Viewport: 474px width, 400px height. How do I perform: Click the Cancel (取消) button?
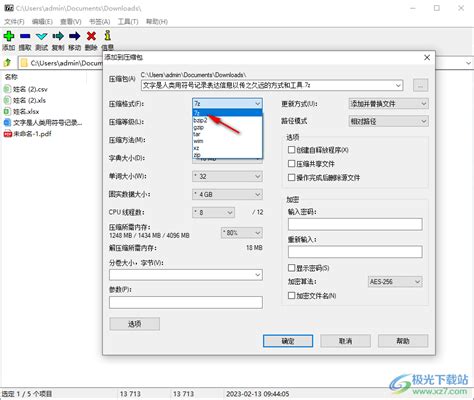tap(345, 341)
